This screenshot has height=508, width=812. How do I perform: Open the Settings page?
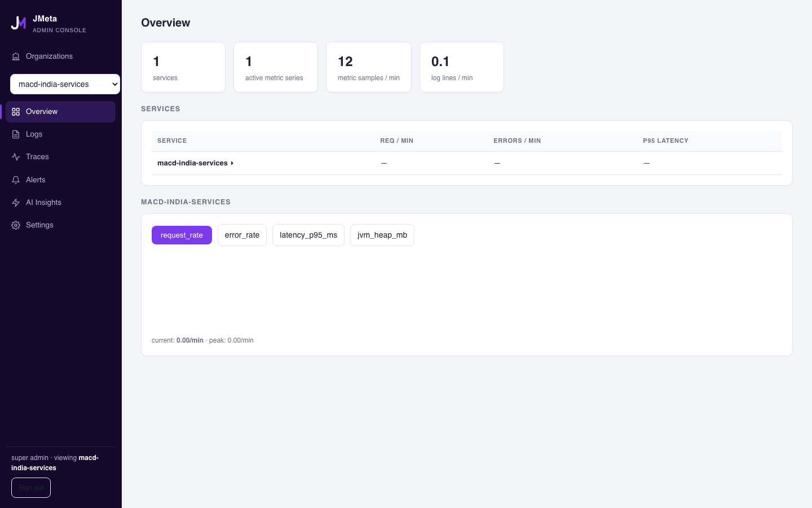click(x=60, y=225)
